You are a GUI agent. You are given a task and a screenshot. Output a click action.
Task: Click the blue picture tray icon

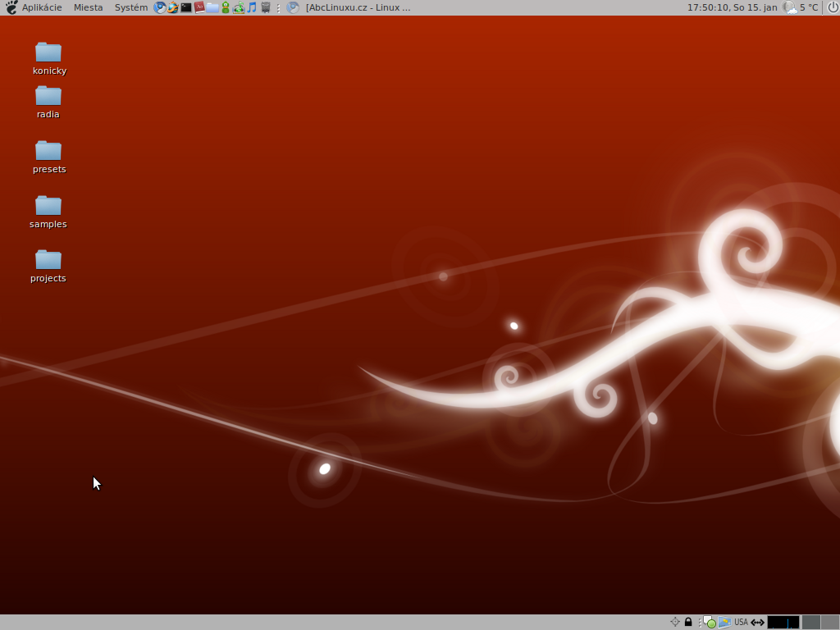point(724,622)
